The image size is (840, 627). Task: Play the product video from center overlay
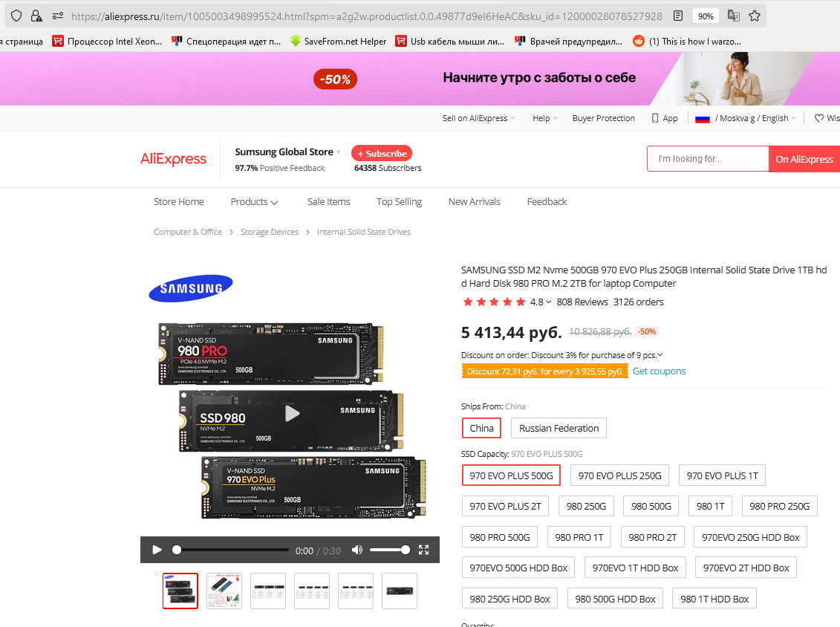[x=291, y=413]
